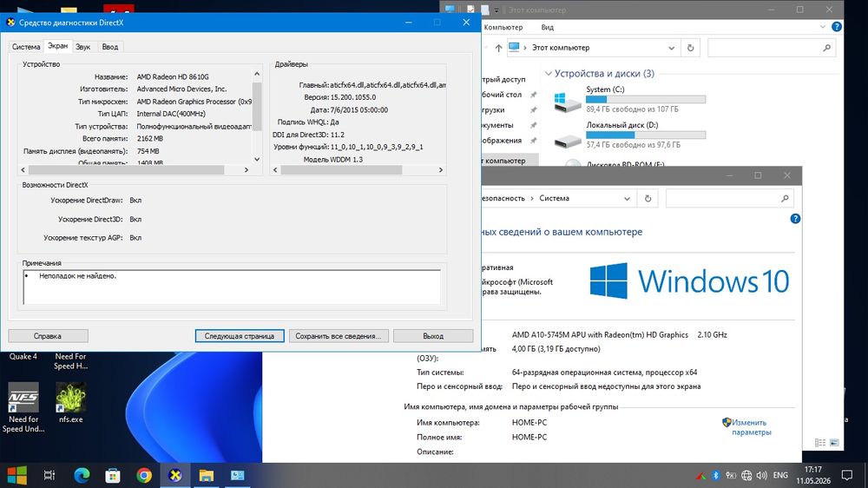Open Microsoft Store from taskbar

[x=113, y=475]
